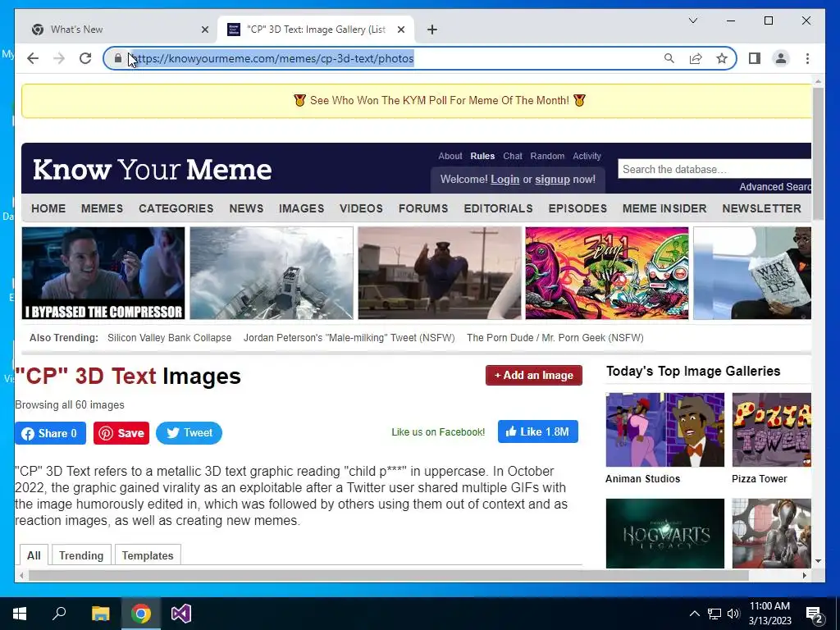Open FORUMS navigation item
The image size is (840, 630).
pyautogui.click(x=423, y=208)
